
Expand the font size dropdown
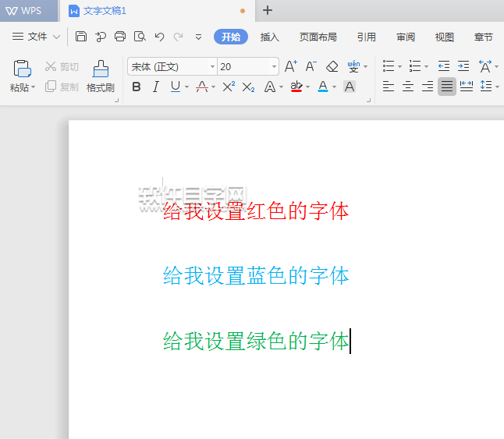274,67
